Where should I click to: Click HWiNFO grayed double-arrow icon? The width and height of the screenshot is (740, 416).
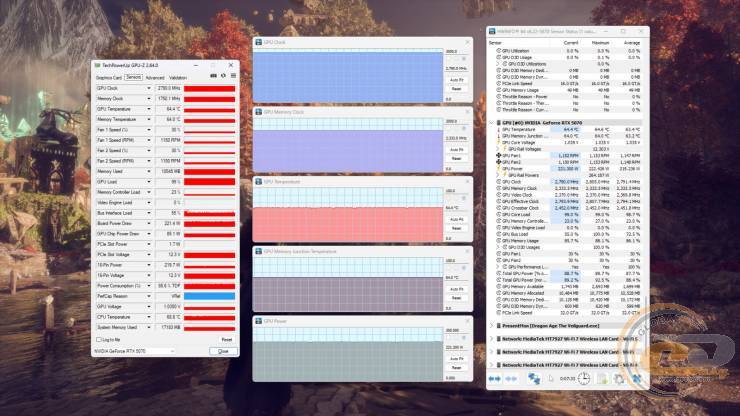(x=511, y=379)
